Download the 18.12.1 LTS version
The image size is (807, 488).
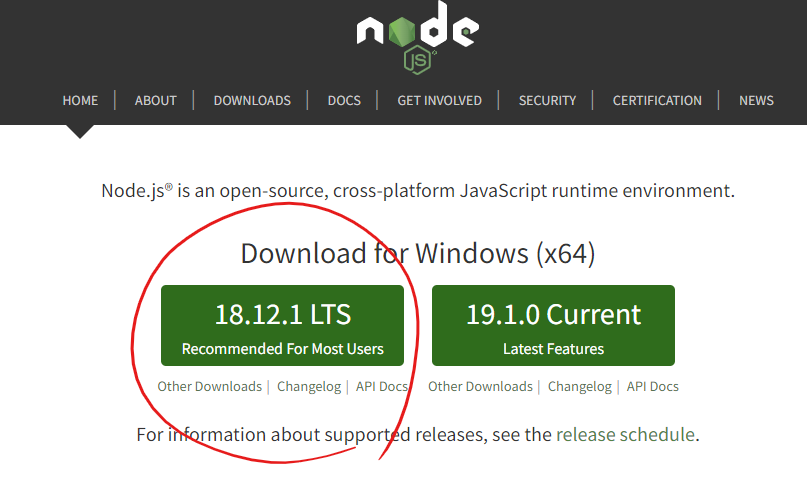[x=283, y=325]
